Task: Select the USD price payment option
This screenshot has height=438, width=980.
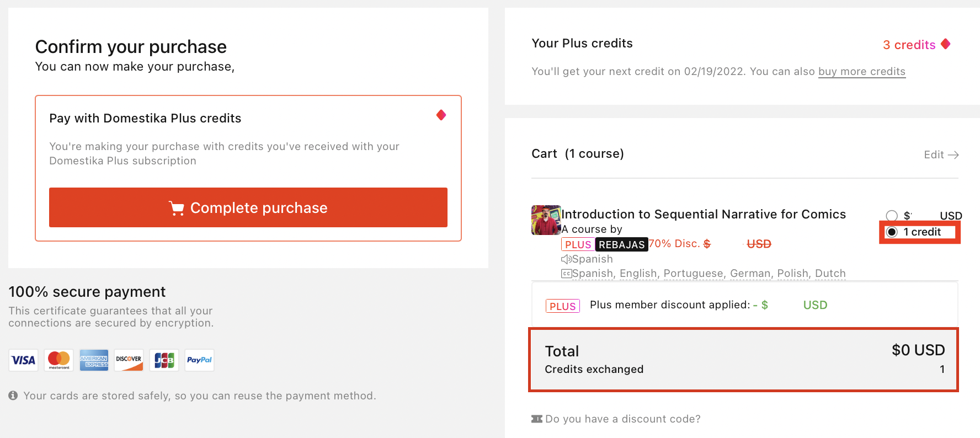Action: (x=892, y=216)
